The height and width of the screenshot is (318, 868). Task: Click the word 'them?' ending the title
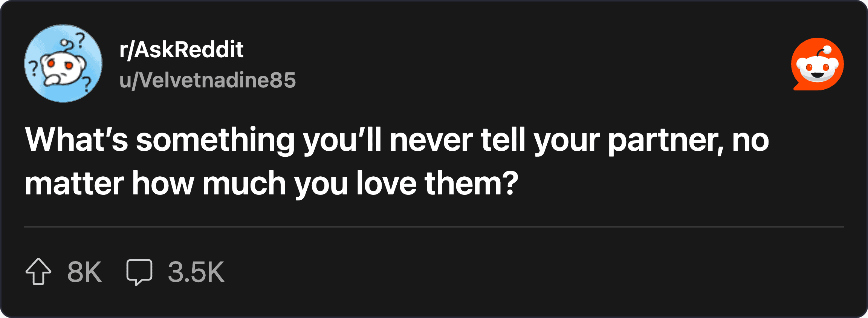coord(471,184)
